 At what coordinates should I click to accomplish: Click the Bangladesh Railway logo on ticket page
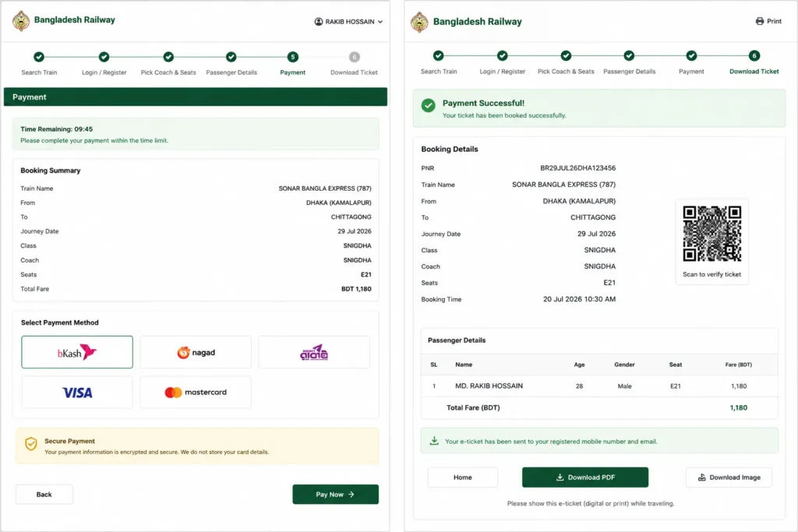point(419,22)
